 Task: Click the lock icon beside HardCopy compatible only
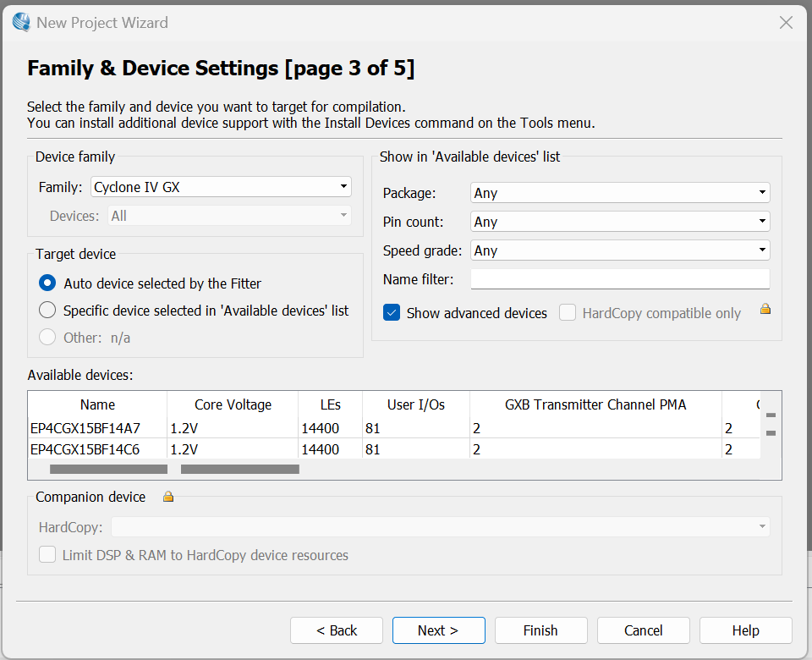[765, 310]
